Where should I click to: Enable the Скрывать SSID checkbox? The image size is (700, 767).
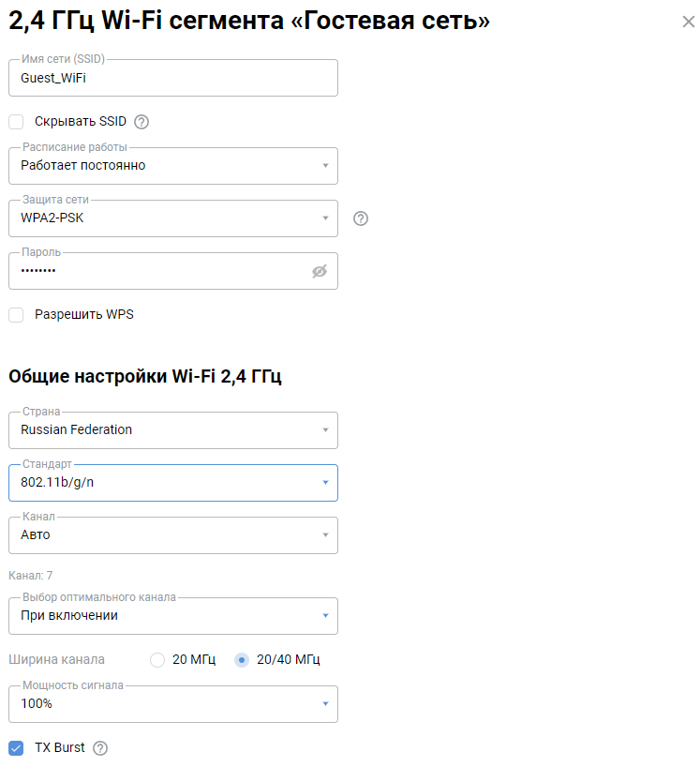point(16,122)
